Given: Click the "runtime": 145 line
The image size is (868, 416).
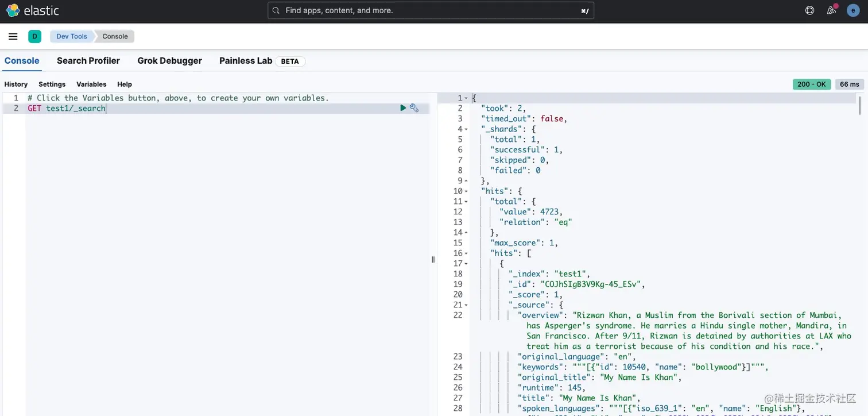Looking at the screenshot, I should coord(552,388).
